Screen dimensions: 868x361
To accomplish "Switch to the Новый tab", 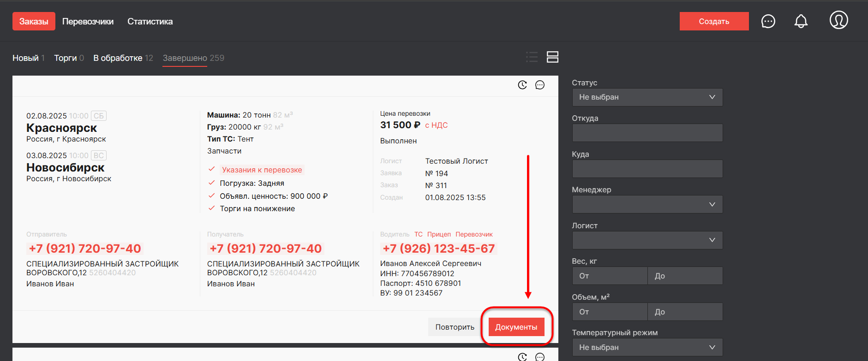I will point(29,58).
